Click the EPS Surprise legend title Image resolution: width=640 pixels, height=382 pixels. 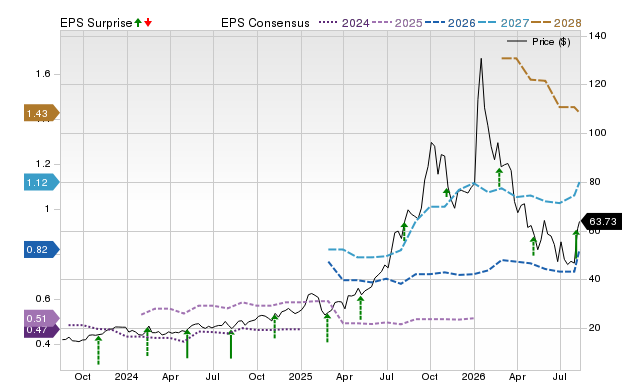96,23
